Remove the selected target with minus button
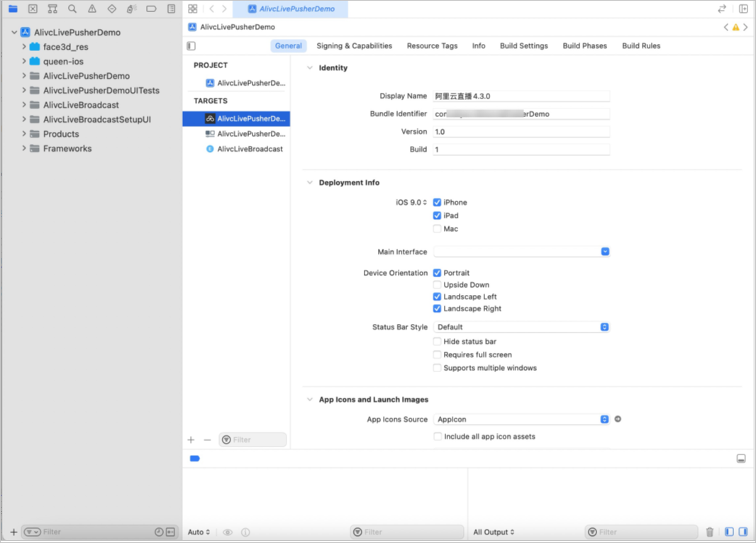This screenshot has width=756, height=543. point(207,440)
